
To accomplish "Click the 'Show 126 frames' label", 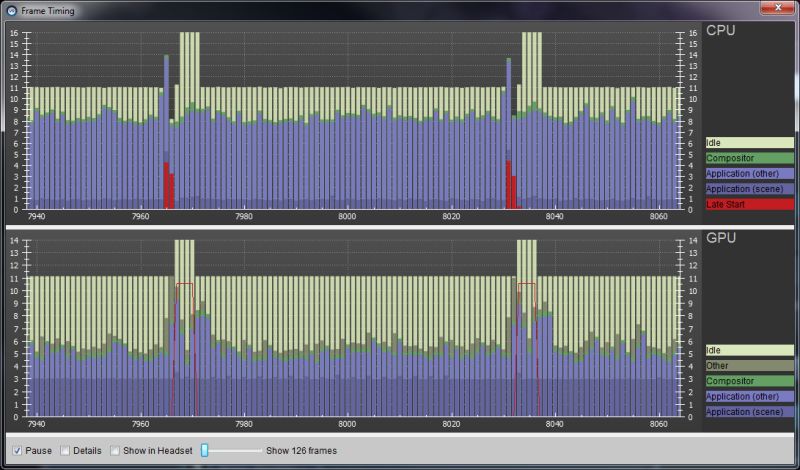I will tap(301, 451).
